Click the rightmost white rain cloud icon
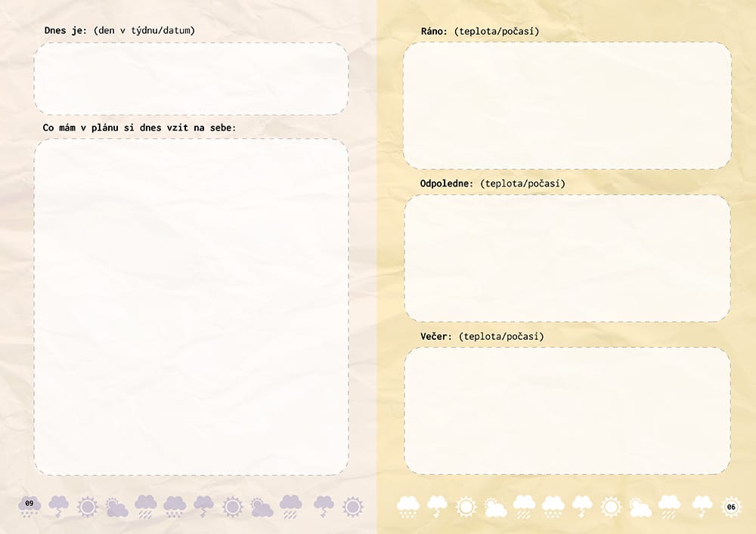The height and width of the screenshot is (534, 756). pyautogui.click(x=669, y=506)
